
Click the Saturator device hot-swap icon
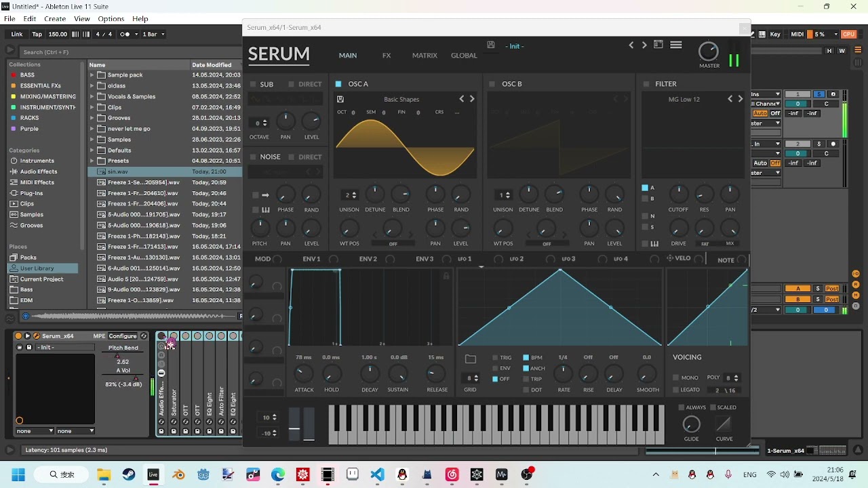174,422
